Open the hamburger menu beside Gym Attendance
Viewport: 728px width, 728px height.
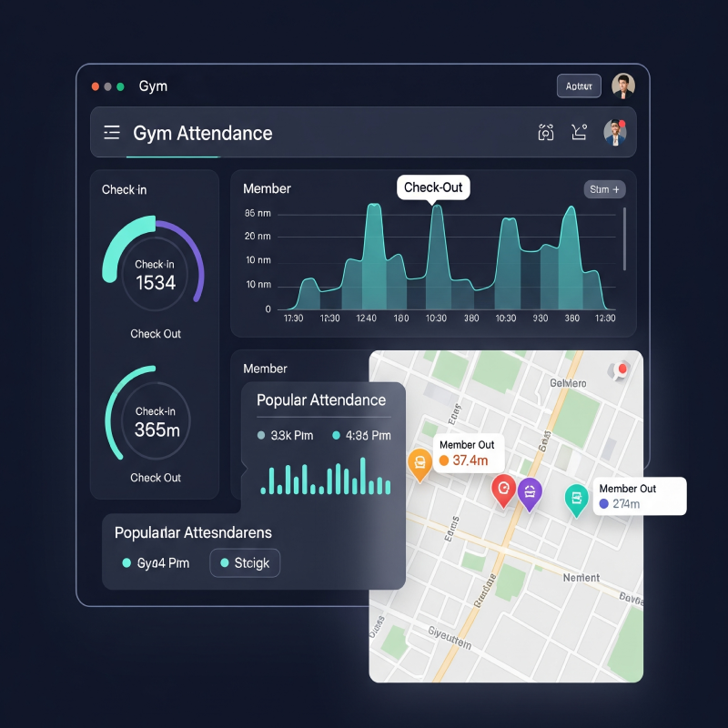(111, 132)
